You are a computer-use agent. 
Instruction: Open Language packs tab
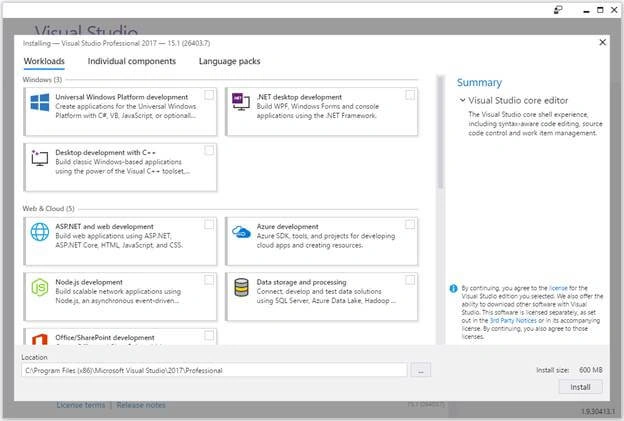230,61
